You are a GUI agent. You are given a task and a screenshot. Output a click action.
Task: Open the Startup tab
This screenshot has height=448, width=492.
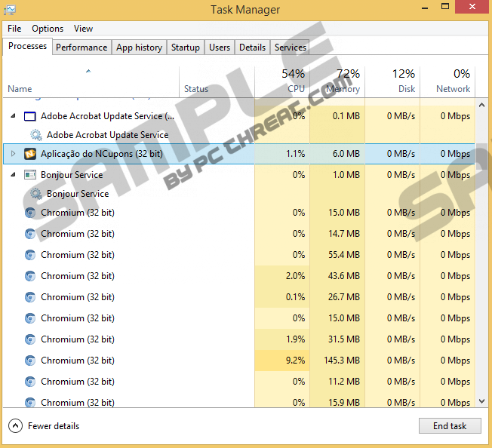pos(186,48)
